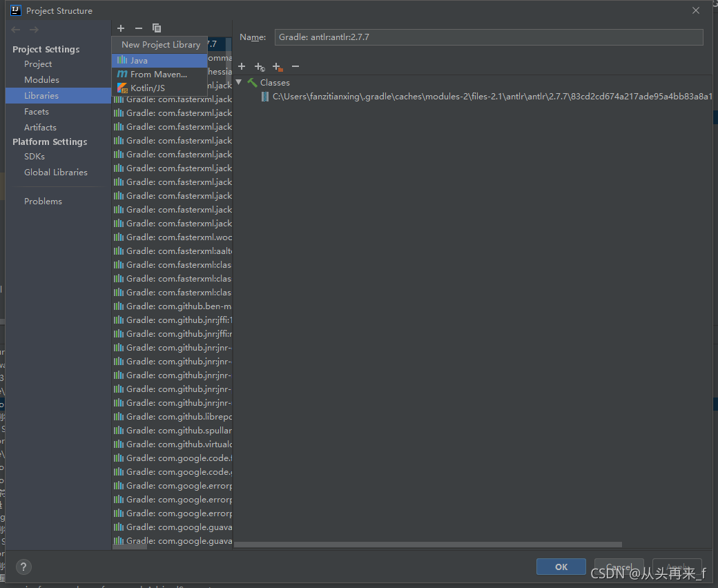Image resolution: width=718 pixels, height=588 pixels.
Task: Select library 'Gradle: com.fasterxml.woc'
Action: click(x=173, y=237)
